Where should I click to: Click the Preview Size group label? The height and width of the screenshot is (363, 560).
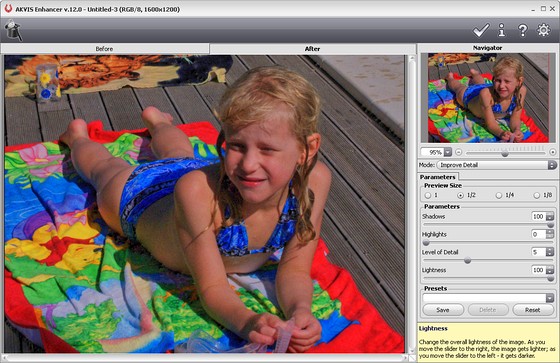click(x=443, y=185)
